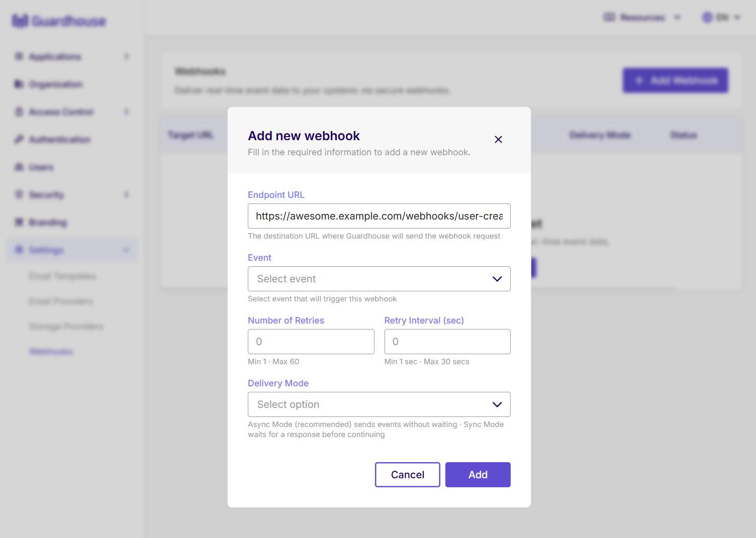Go to Email Templates settings
This screenshot has height=538, width=756.
(x=62, y=276)
